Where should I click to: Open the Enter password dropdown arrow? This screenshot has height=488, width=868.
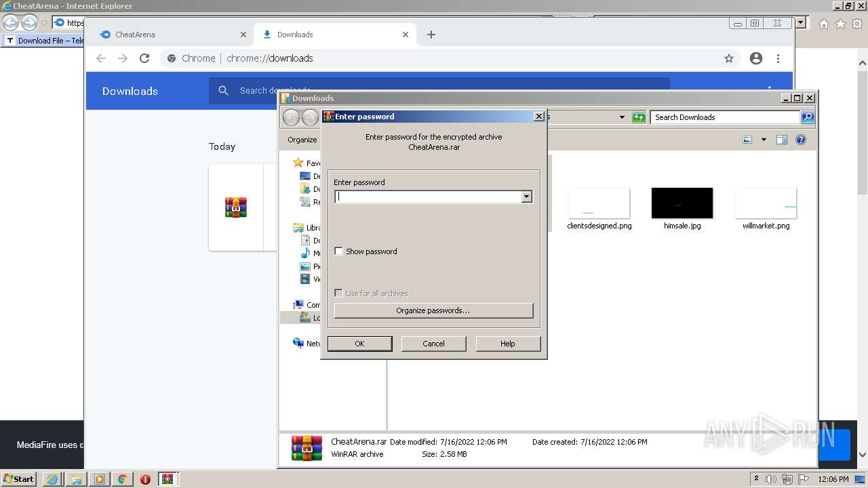click(526, 197)
